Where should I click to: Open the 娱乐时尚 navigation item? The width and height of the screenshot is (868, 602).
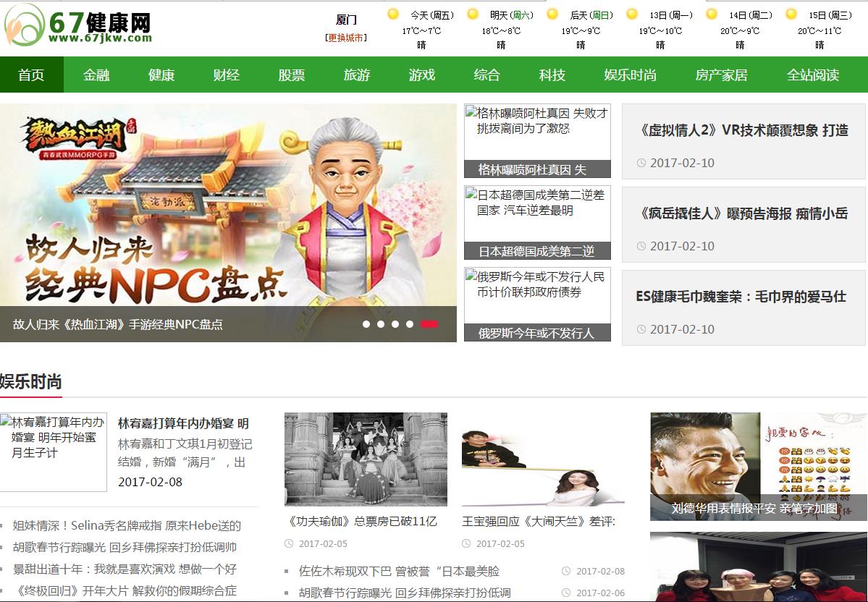[x=630, y=75]
